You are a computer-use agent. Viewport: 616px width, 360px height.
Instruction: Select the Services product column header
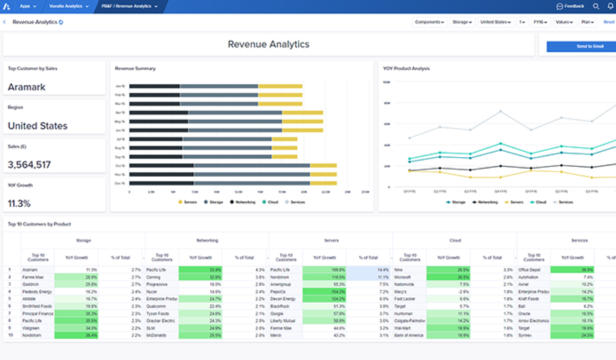[x=579, y=241]
